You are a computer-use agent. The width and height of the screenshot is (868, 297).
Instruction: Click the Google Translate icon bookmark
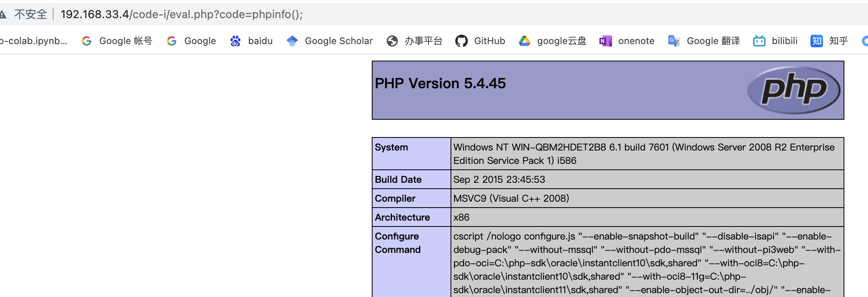(x=674, y=41)
